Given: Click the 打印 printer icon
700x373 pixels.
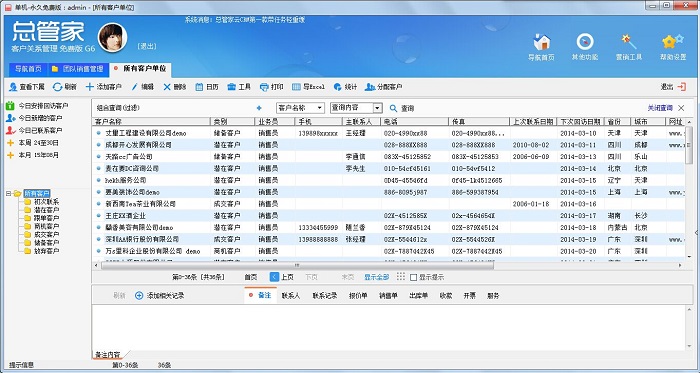Looking at the screenshot, I should tap(264, 87).
